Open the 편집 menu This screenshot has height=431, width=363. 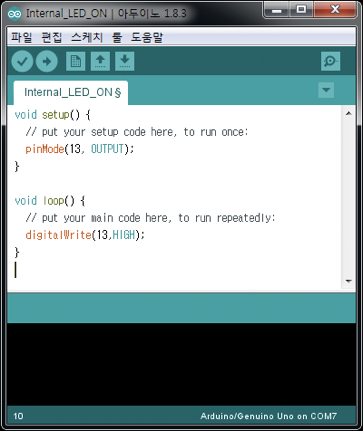[52, 37]
